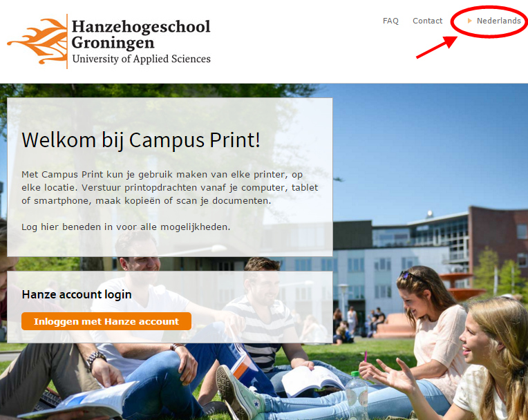This screenshot has height=420, width=528.
Task: Click the Log hier beneden in sentence
Action: (126, 227)
